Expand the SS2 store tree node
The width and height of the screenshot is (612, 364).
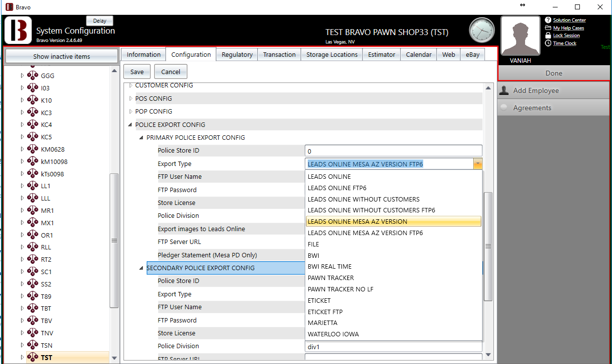click(22, 284)
